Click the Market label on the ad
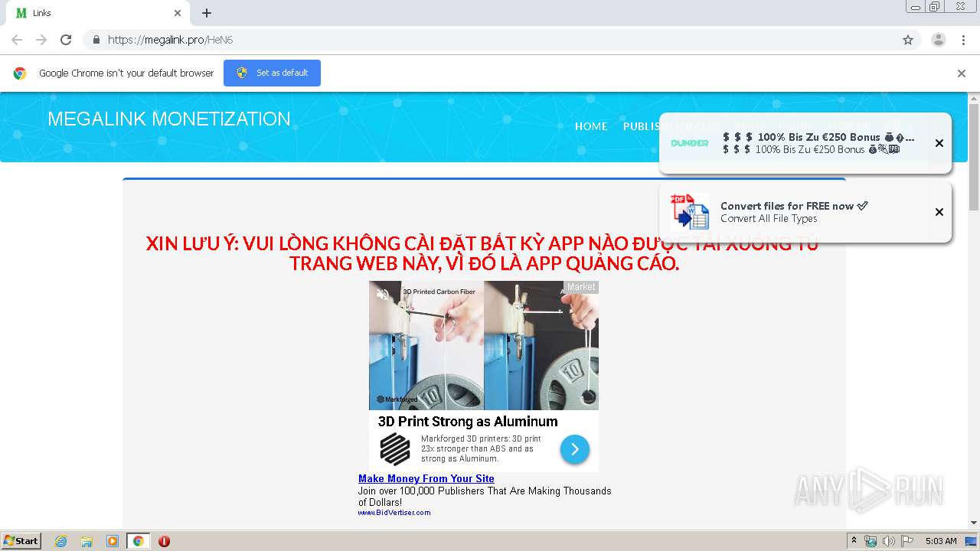Screen dimensions: 980x551 point(581,287)
